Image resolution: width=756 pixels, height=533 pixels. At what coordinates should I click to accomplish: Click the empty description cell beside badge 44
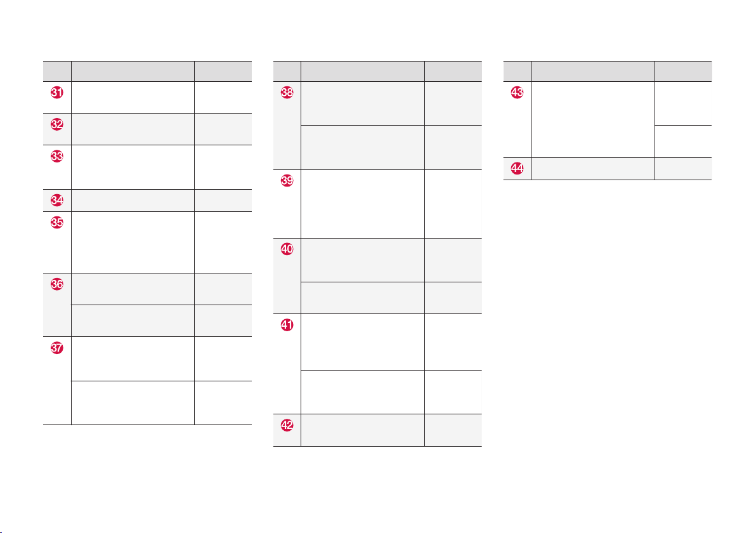592,169
